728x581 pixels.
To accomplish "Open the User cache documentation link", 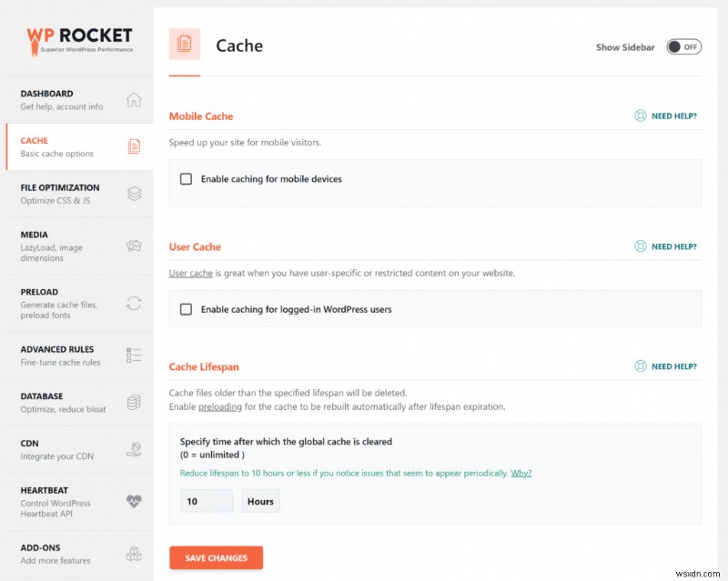I will click(190, 273).
